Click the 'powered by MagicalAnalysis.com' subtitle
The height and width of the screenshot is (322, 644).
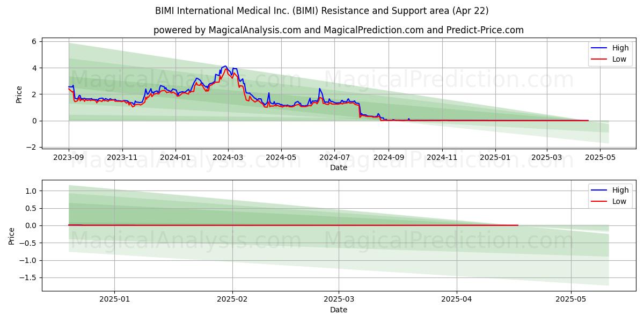(x=339, y=30)
